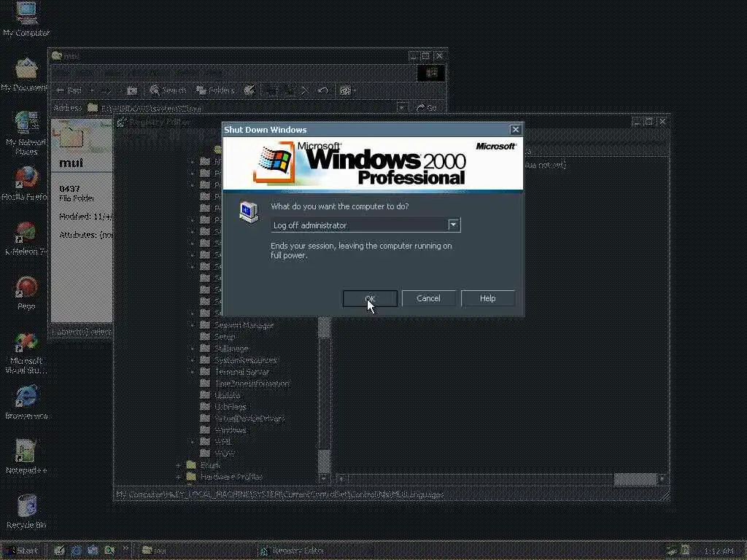Select the WOW registry key
Viewport: 747px width, 560px height.
pos(224,454)
